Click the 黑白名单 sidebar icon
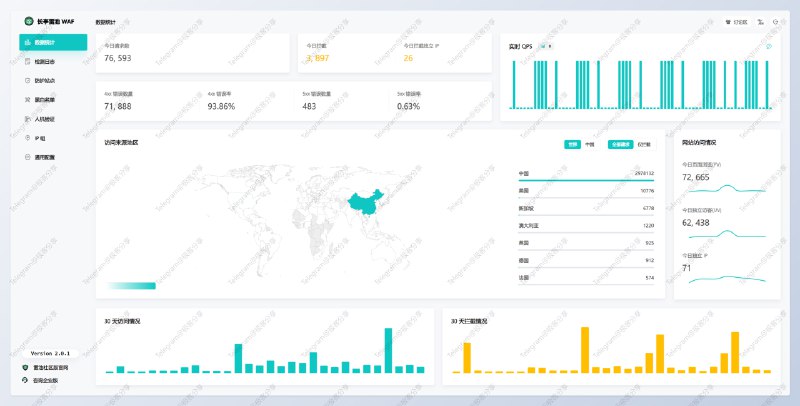 (x=27, y=99)
